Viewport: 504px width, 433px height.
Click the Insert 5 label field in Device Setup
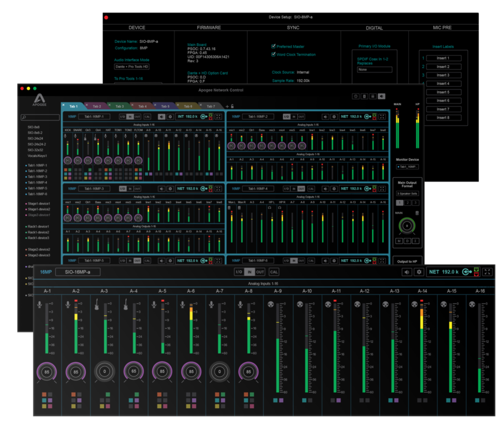[443, 92]
